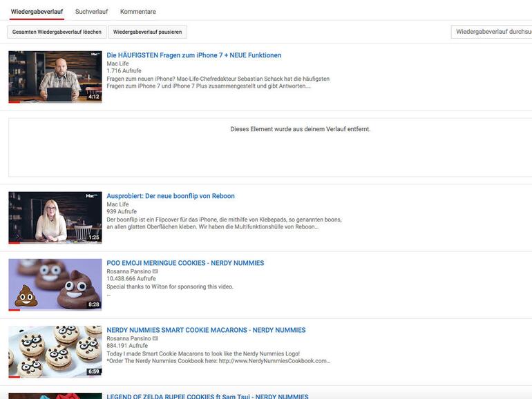Image resolution: width=532 pixels, height=399 pixels.
Task: Click '939 Aufrufe' view count text
Action: pyautogui.click(x=122, y=211)
